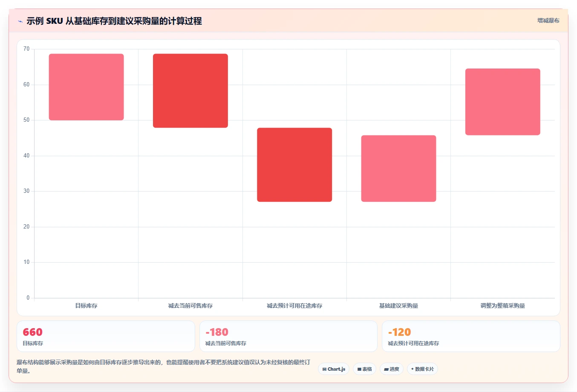Click the lightning icon before the title

coord(20,21)
